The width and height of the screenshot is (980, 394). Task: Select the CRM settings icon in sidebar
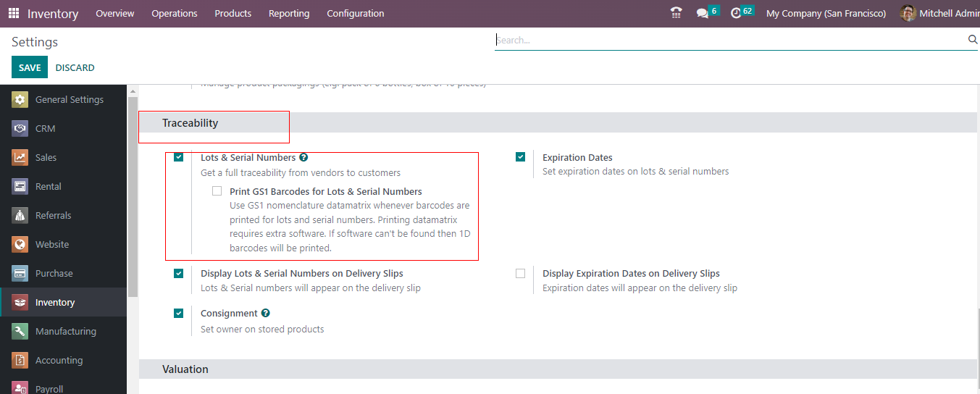click(20, 129)
